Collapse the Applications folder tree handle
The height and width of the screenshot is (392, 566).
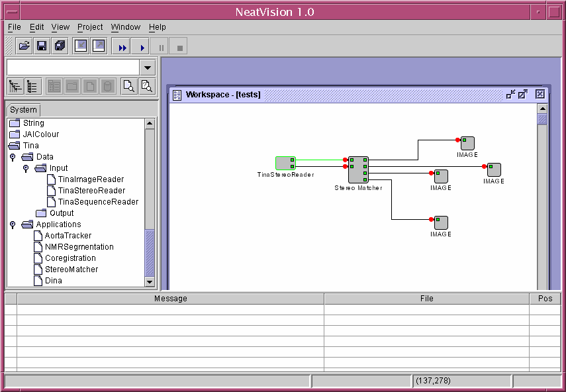(x=13, y=224)
